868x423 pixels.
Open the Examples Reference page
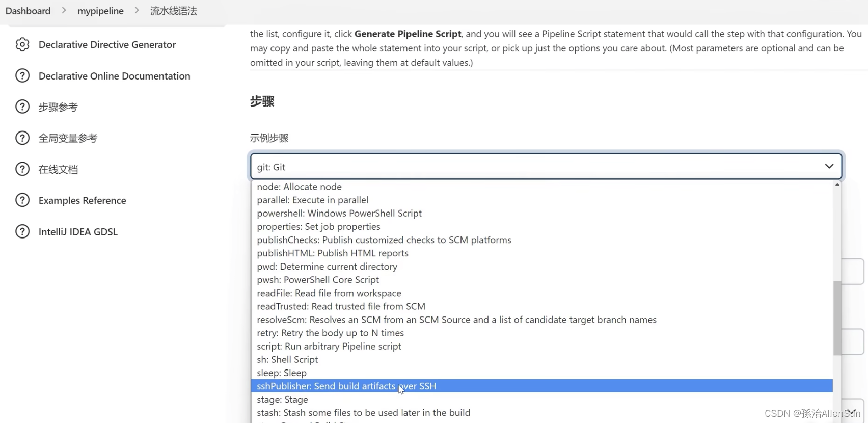pos(82,200)
